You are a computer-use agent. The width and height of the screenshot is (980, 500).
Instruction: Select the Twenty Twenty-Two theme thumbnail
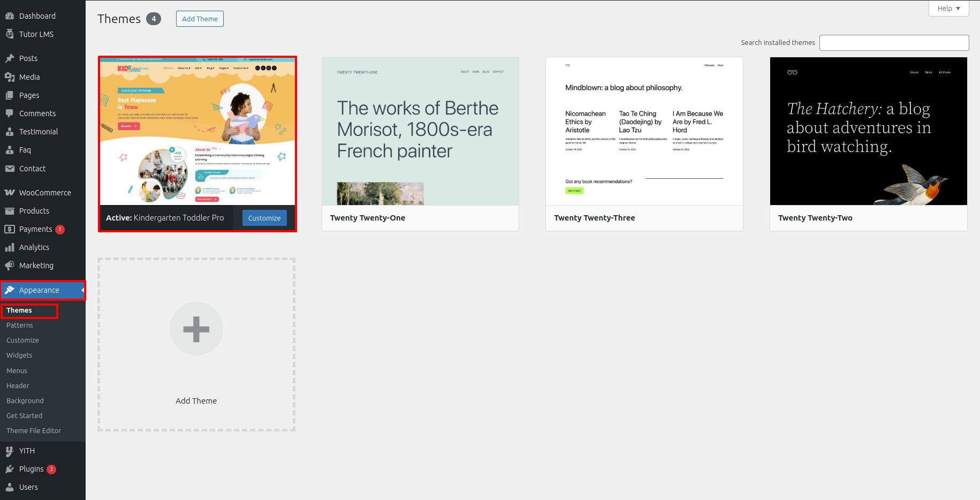point(868,131)
